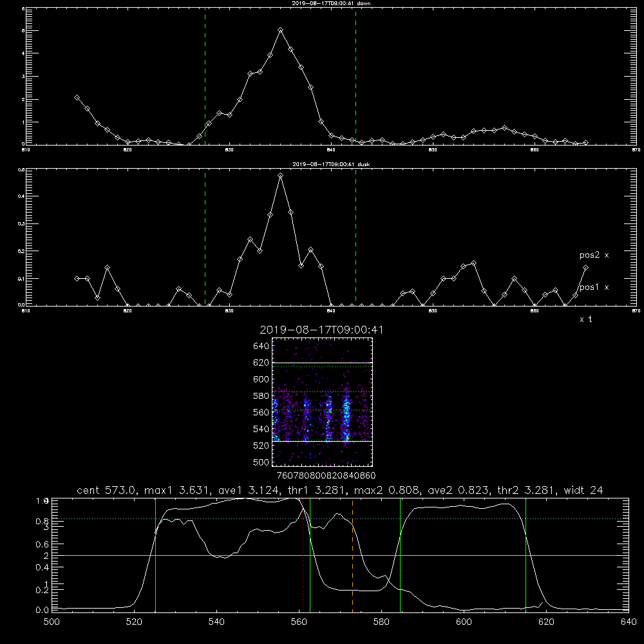Click the dawn plot x-axis label 820
The height and width of the screenshot is (644, 644).
[128, 149]
